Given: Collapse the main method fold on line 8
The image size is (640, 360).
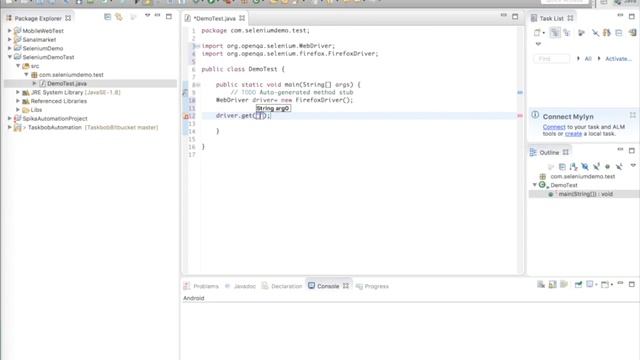Looking at the screenshot, I should [x=198, y=85].
